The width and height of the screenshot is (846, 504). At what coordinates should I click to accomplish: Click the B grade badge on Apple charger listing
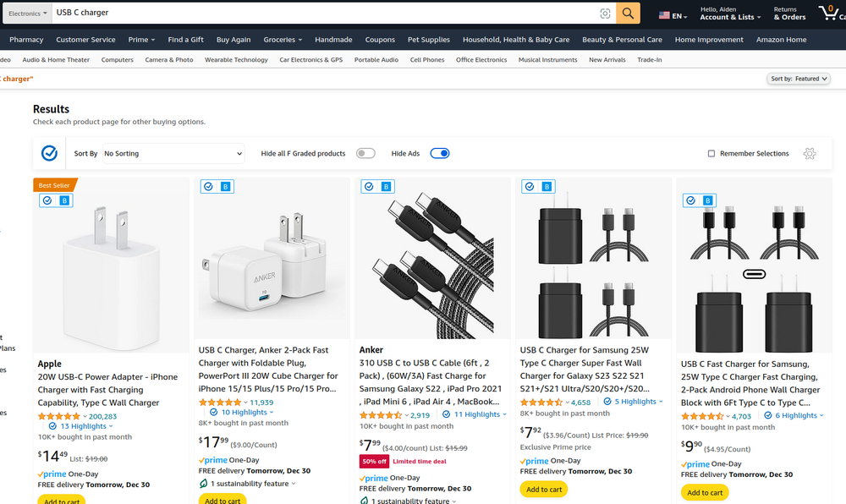point(63,200)
